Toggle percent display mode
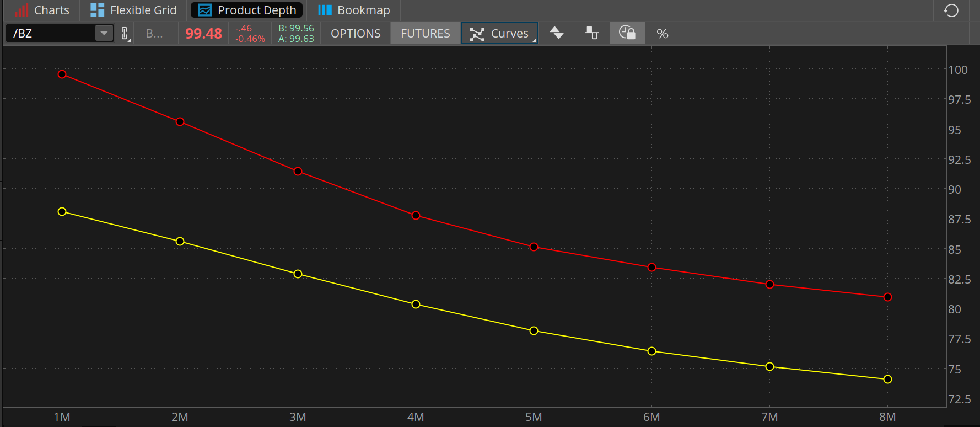The image size is (980, 427). pos(663,34)
